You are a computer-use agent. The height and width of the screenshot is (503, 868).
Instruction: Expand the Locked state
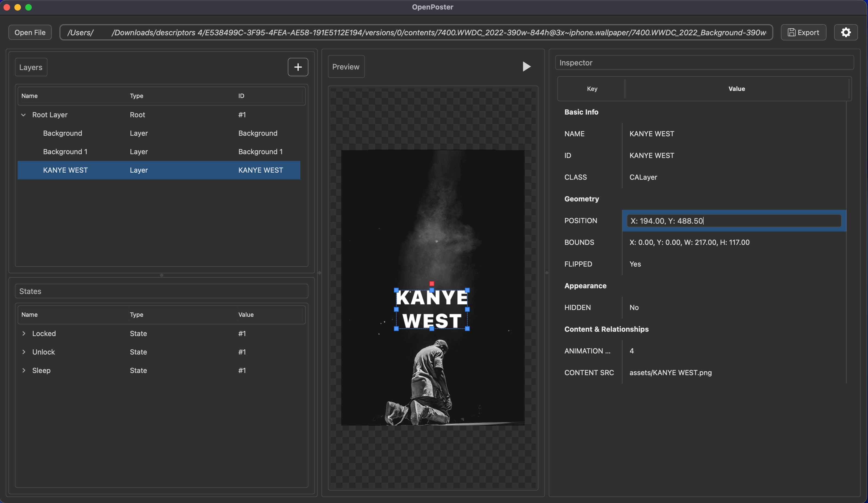click(23, 333)
